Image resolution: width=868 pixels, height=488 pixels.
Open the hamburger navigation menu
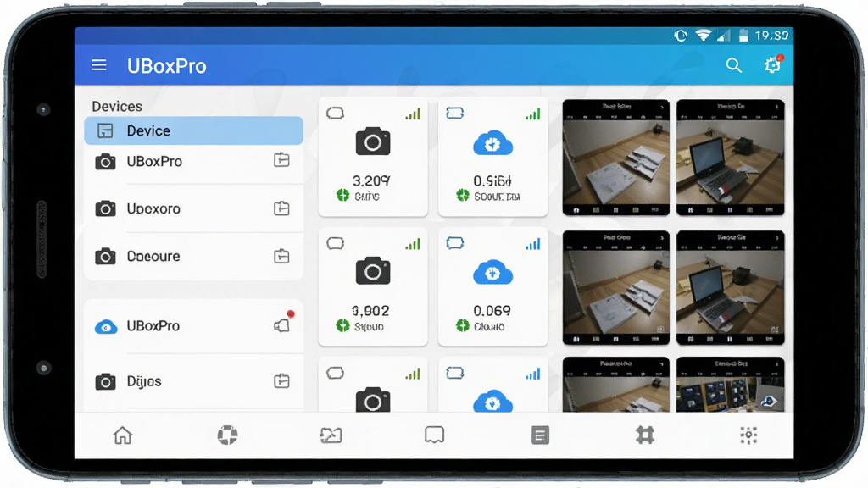tap(98, 65)
